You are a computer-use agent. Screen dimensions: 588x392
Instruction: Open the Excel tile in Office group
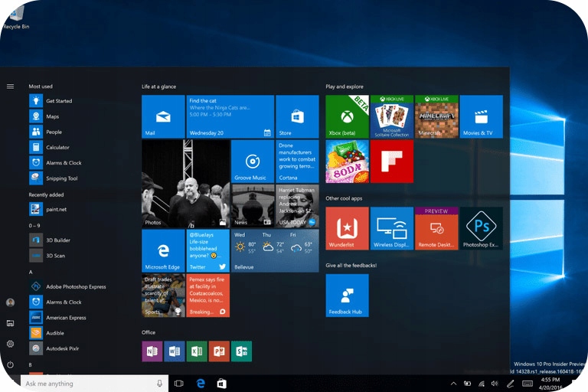coord(197,351)
